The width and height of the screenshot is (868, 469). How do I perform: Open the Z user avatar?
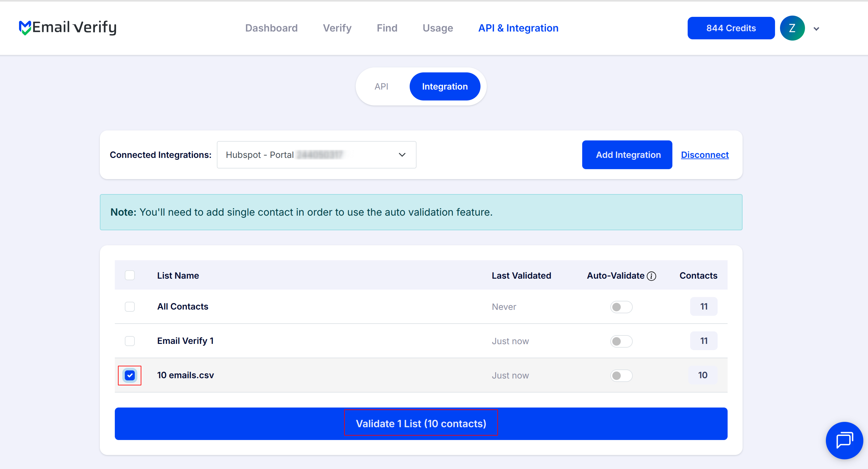[x=792, y=28]
